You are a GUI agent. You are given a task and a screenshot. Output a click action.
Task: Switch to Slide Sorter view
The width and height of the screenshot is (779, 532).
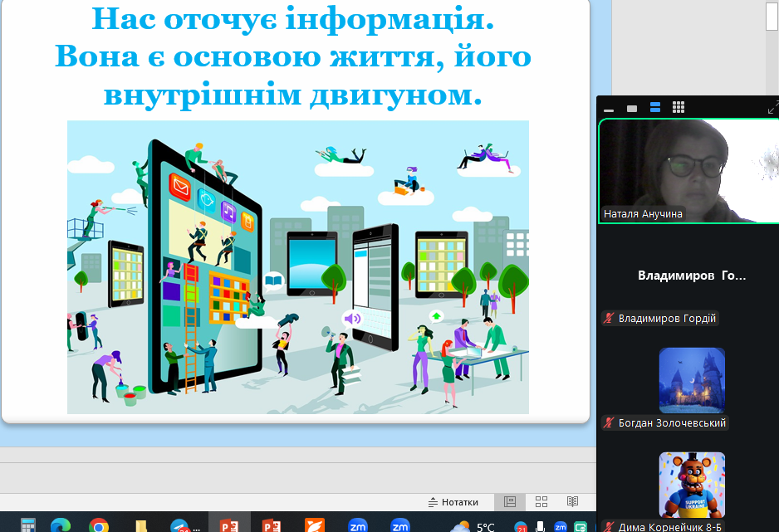click(x=541, y=502)
